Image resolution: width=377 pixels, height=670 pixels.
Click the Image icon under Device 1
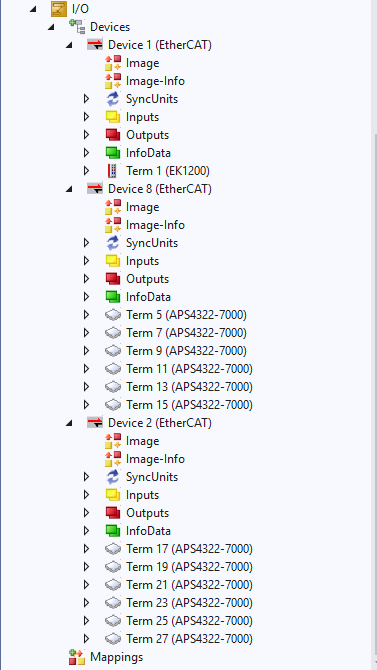113,63
